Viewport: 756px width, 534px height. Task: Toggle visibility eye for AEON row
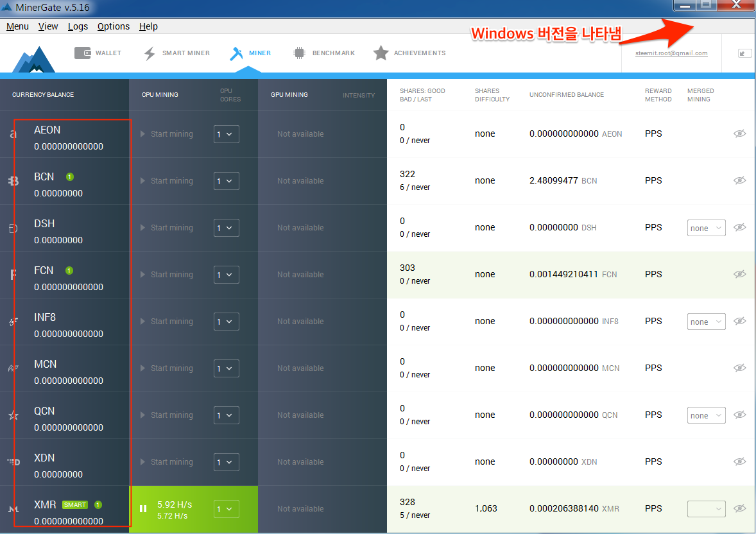coord(739,133)
